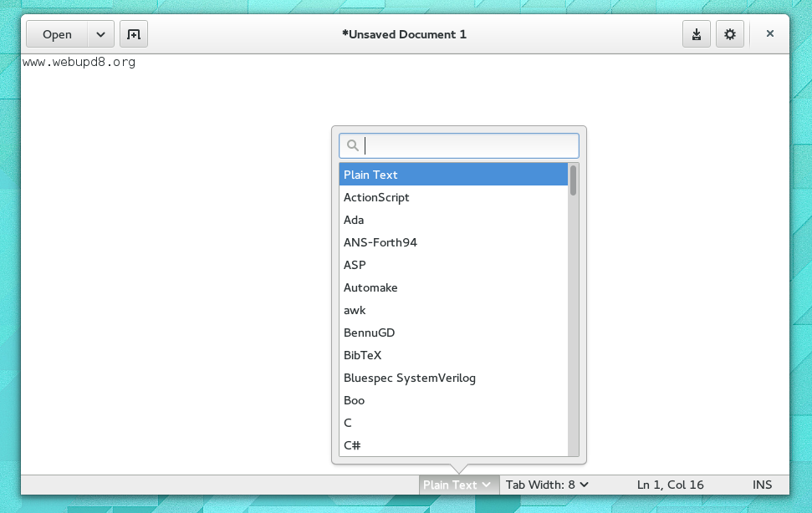Click the Ln 1, Col 16 indicator
This screenshot has width=812, height=513.
click(x=672, y=485)
